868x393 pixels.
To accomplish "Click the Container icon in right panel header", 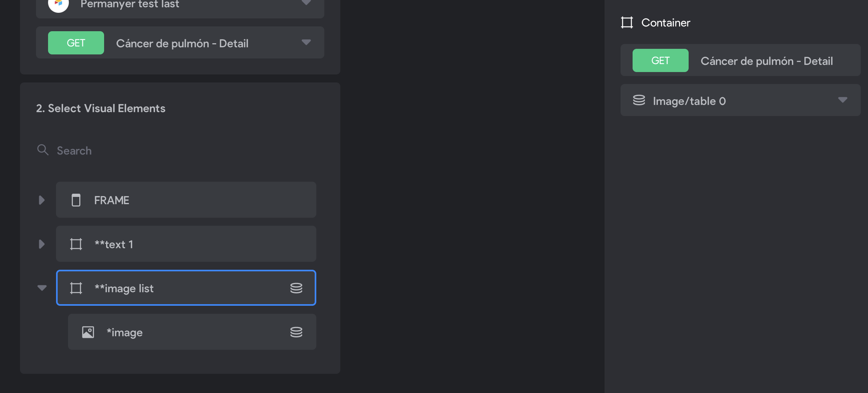I will click(627, 22).
